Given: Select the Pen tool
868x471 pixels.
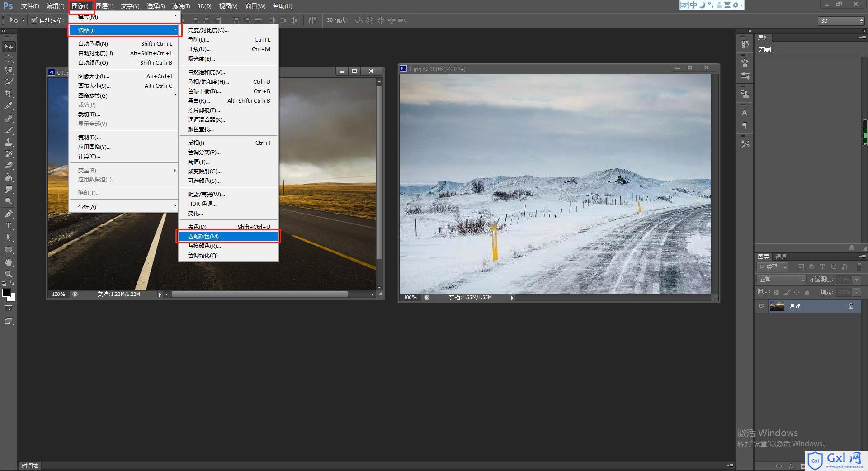Looking at the screenshot, I should pos(9,214).
